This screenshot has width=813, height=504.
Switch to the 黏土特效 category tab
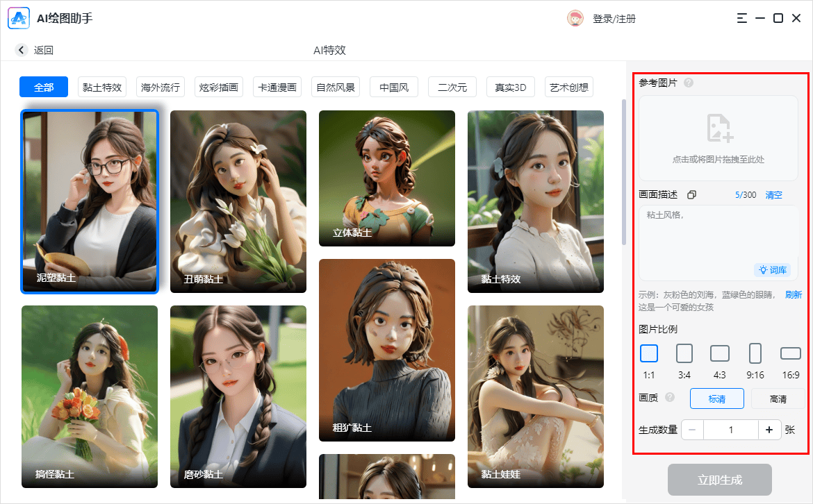[102, 87]
